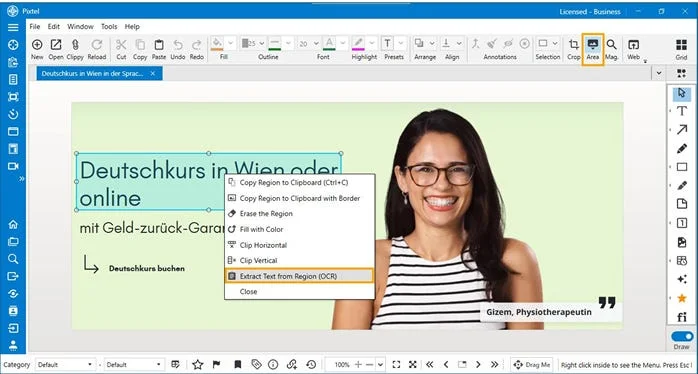Image resolution: width=698 pixels, height=374 pixels.
Task: Open the Edit menu
Action: pos(54,27)
